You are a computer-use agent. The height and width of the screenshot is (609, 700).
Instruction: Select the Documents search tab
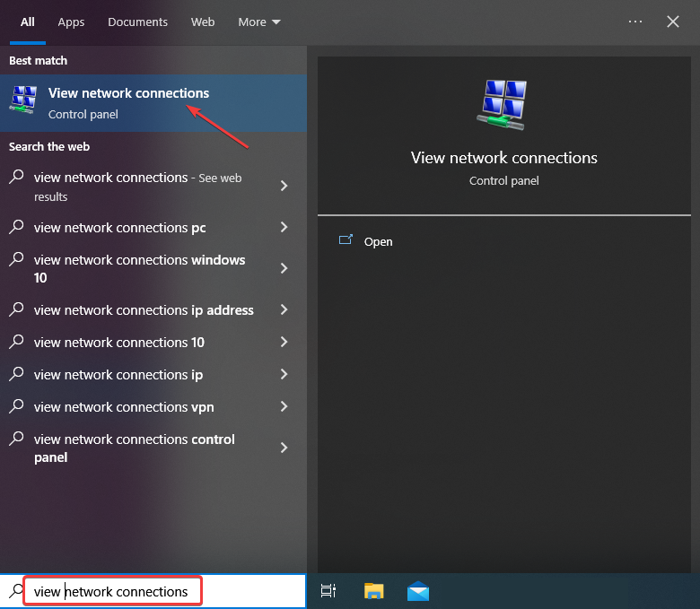(137, 22)
